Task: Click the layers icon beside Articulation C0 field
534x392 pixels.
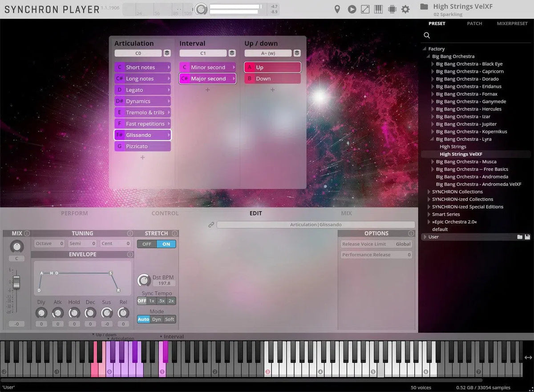Action: point(167,53)
